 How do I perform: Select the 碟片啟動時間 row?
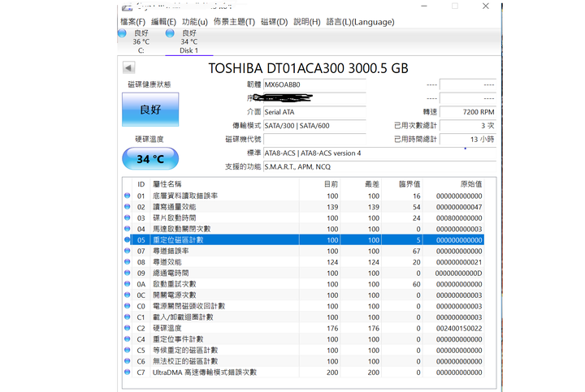coord(304,218)
